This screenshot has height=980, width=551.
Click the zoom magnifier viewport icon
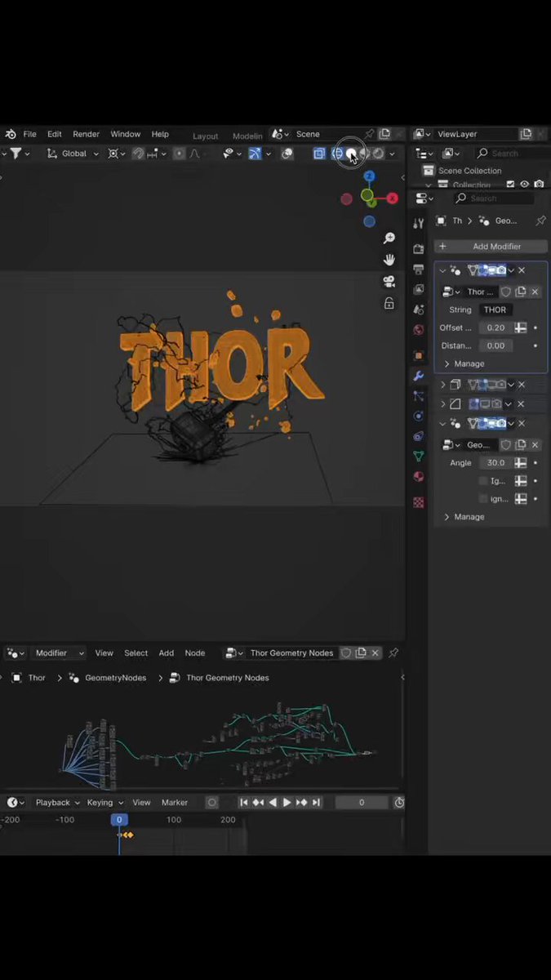[389, 238]
